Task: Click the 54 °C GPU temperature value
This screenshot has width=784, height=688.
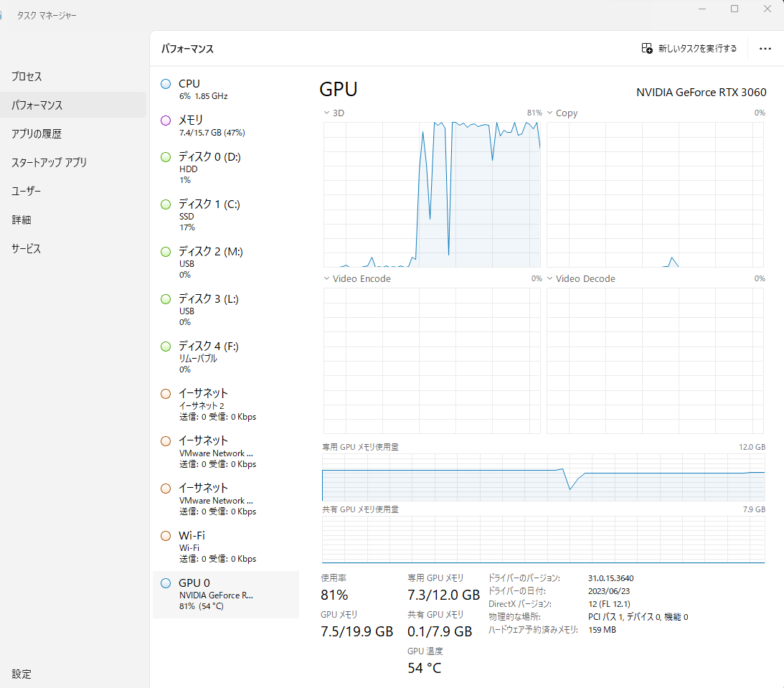Action: (x=425, y=668)
